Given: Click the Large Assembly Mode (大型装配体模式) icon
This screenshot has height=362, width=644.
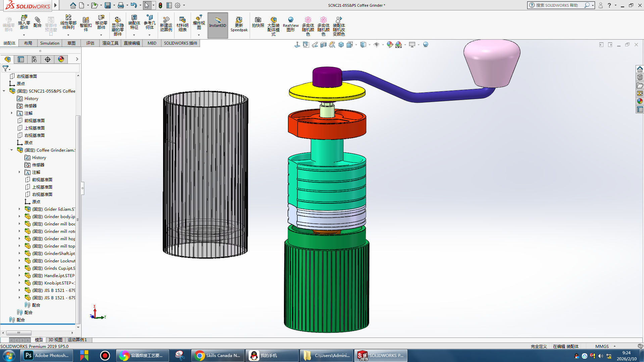Looking at the screenshot, I should tap(274, 26).
